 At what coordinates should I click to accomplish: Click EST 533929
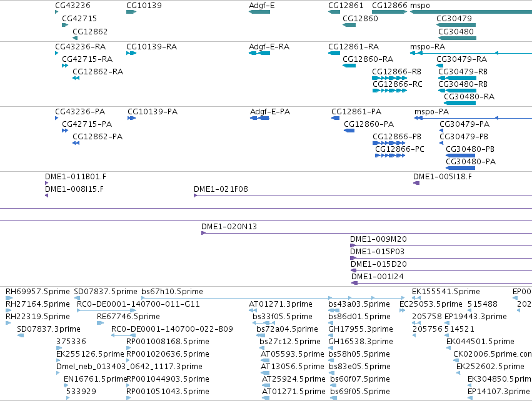68,398
